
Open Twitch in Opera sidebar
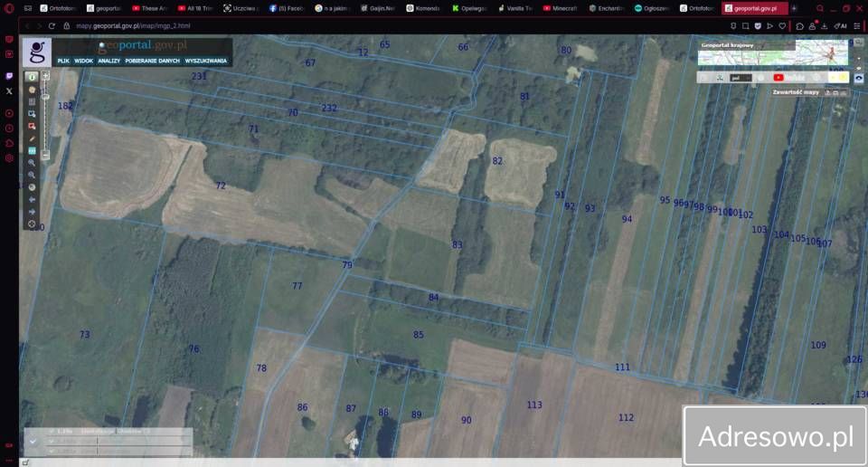click(9, 76)
